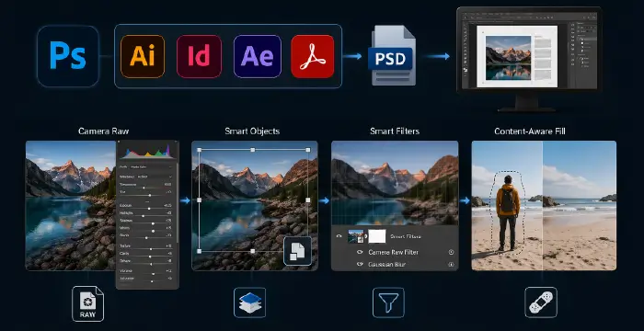
Task: Click the Dehaze slider handle
Action: coord(151,264)
